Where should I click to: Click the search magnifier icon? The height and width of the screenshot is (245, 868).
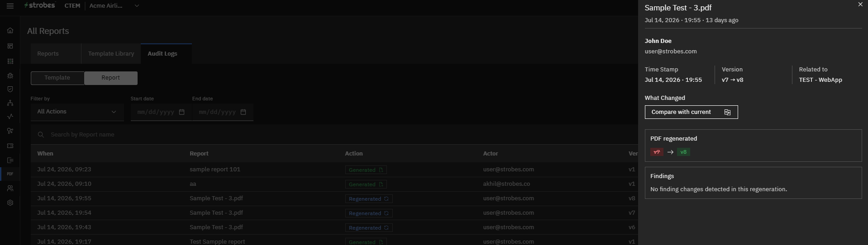41,135
